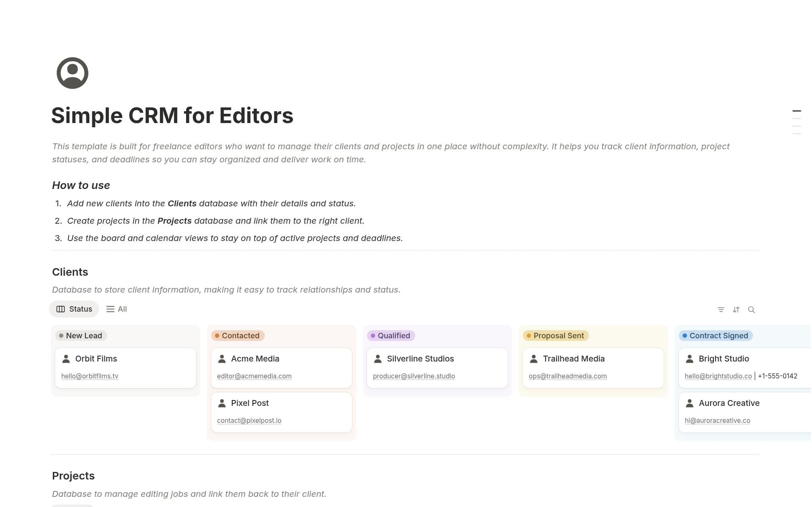The width and height of the screenshot is (812, 507).
Task: Click the person icon on the Acme Media card
Action: 222,359
